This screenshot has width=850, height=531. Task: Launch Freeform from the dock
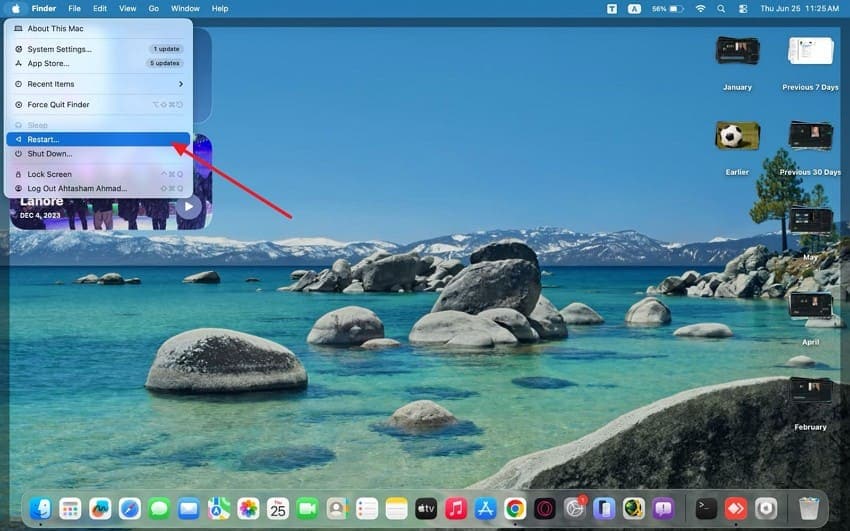(x=100, y=509)
